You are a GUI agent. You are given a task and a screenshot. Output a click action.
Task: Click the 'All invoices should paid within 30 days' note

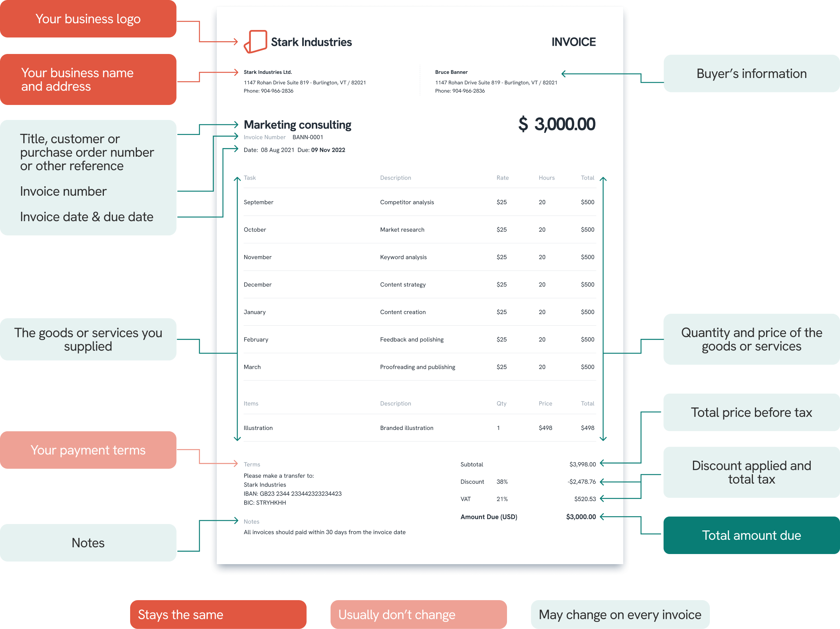click(x=324, y=532)
